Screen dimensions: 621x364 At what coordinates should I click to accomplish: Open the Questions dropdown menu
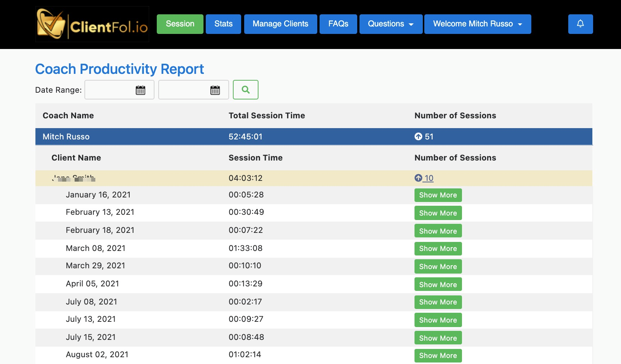tap(391, 24)
